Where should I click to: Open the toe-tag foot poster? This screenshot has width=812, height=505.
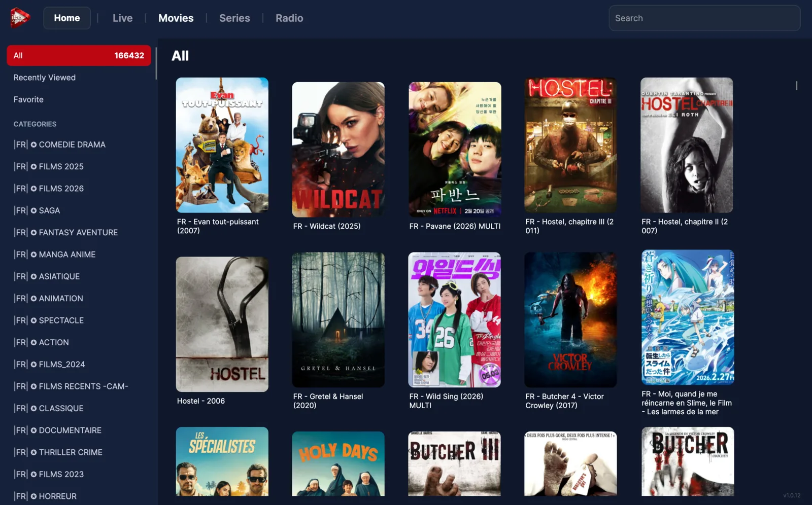(x=570, y=463)
